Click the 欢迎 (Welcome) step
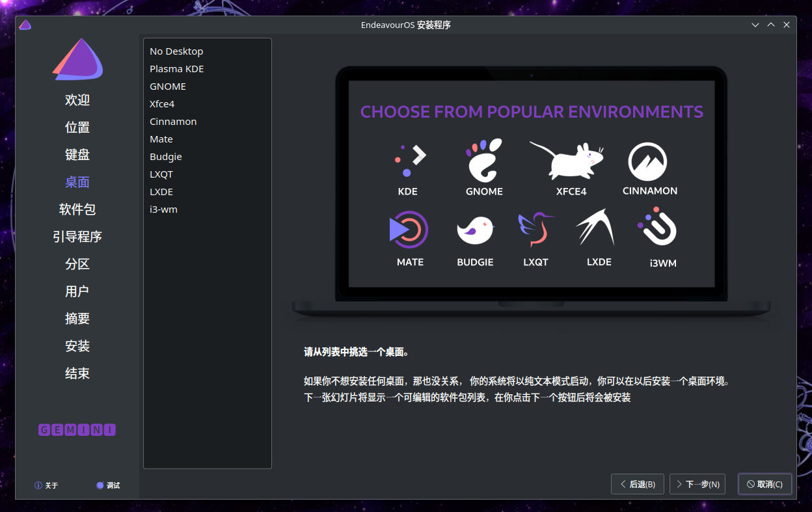Screen dimensions: 812x512 coord(77,100)
